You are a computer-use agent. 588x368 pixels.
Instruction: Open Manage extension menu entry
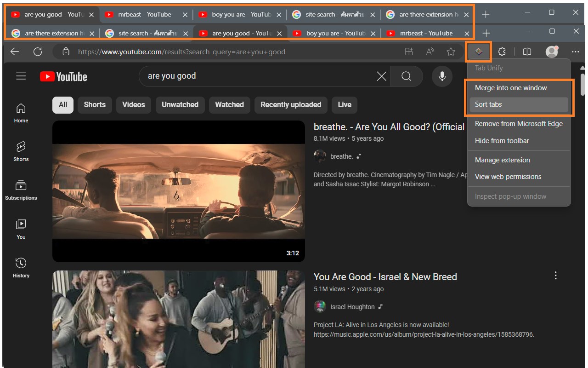tap(519, 160)
